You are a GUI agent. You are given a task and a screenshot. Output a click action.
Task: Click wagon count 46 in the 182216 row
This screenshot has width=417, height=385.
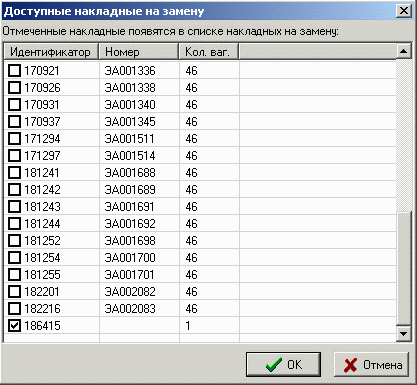pos(192,309)
